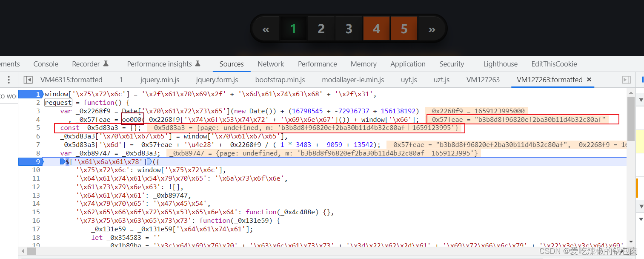This screenshot has height=259, width=644.
Task: Open the Console panel tab
Action: coord(46,64)
